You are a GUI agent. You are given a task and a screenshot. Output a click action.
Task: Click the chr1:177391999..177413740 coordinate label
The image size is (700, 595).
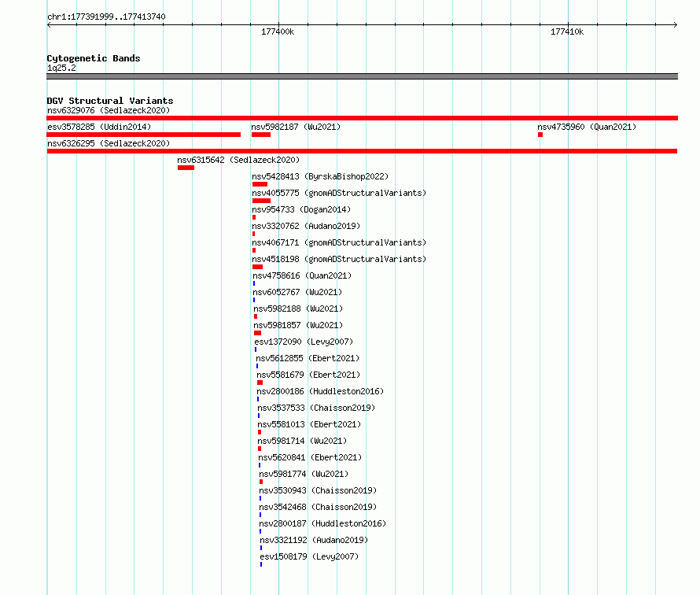pos(106,17)
